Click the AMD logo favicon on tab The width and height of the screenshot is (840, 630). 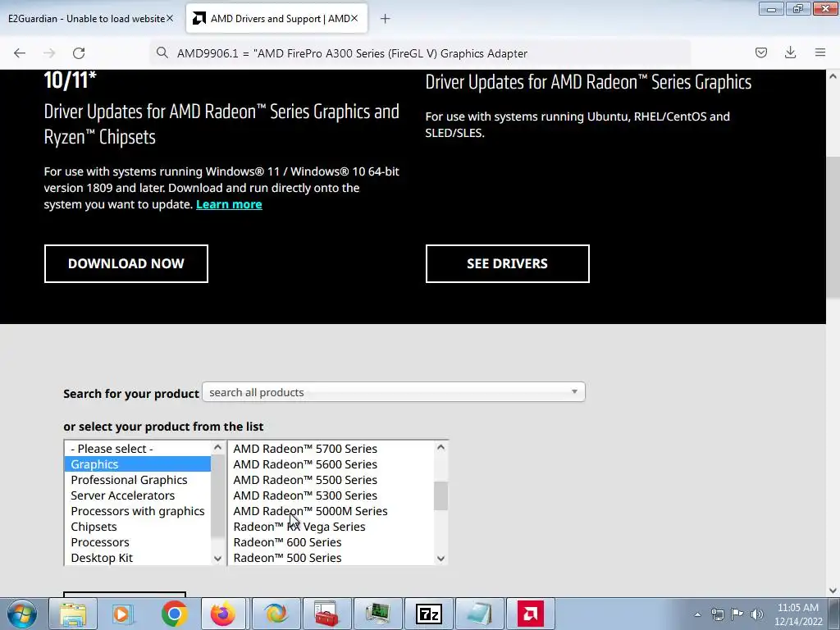click(199, 18)
